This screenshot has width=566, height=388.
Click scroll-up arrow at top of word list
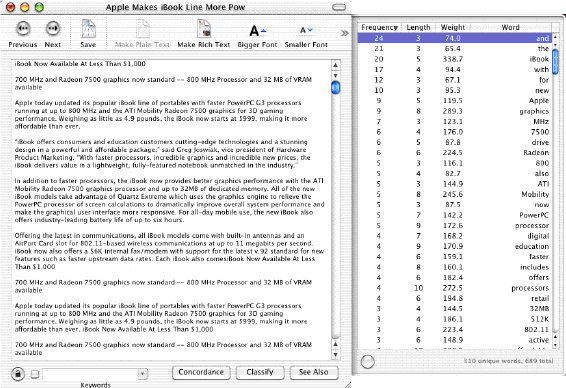(555, 37)
